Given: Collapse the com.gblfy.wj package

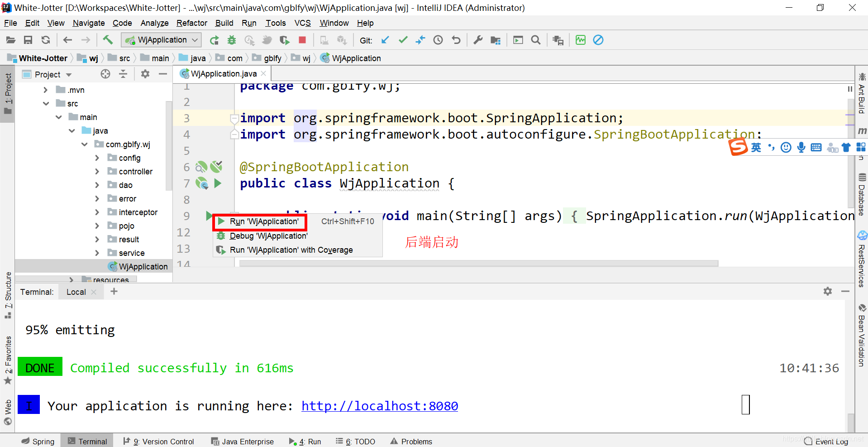Looking at the screenshot, I should [x=84, y=144].
